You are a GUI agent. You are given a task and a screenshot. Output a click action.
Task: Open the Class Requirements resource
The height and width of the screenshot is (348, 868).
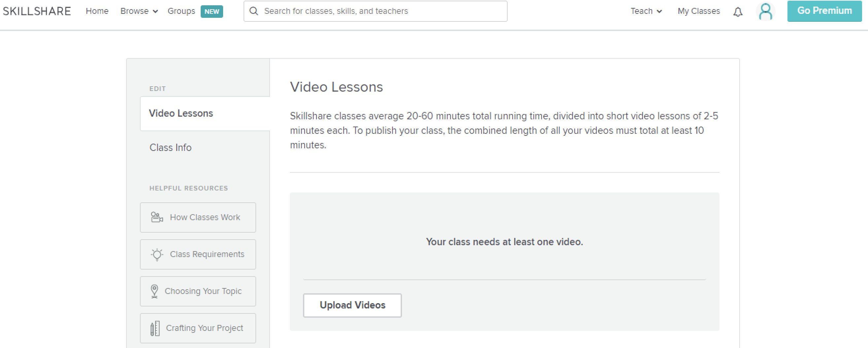coord(207,254)
